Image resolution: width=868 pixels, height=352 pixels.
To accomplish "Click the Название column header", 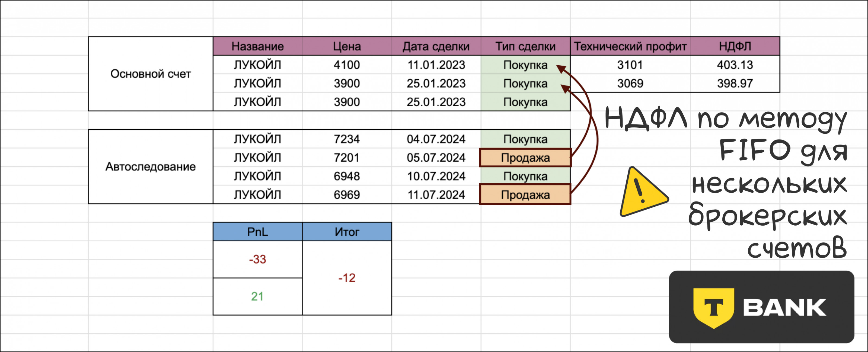I will point(257,46).
